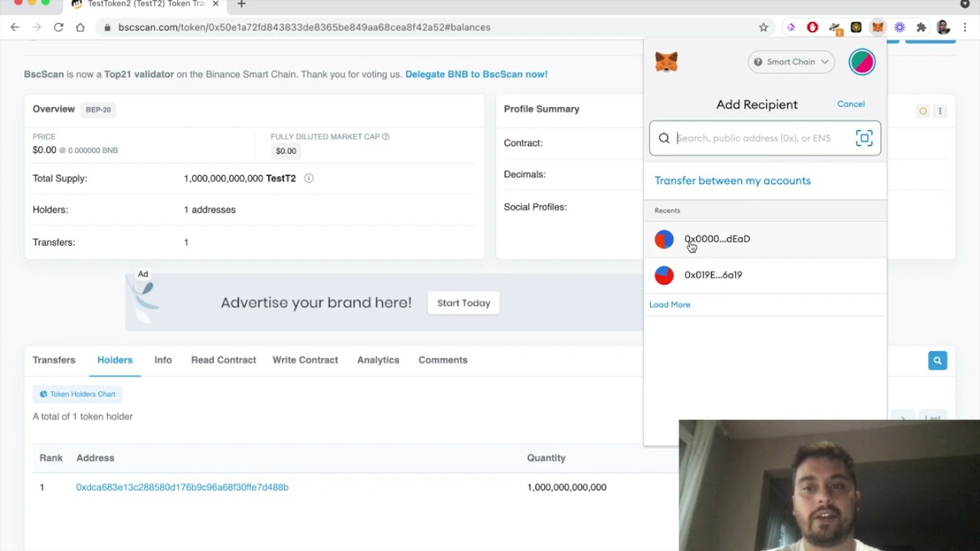980x551 pixels.
Task: Open the Comments tab
Action: 443,360
